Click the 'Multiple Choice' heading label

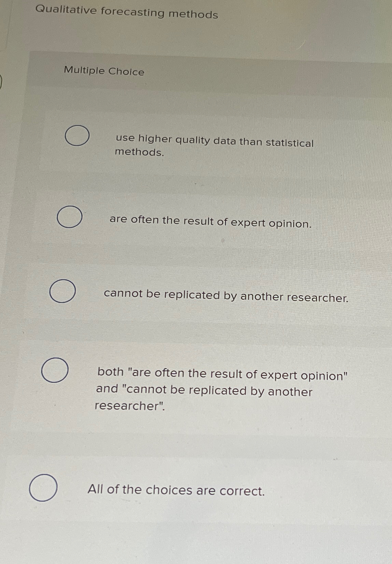click(104, 72)
